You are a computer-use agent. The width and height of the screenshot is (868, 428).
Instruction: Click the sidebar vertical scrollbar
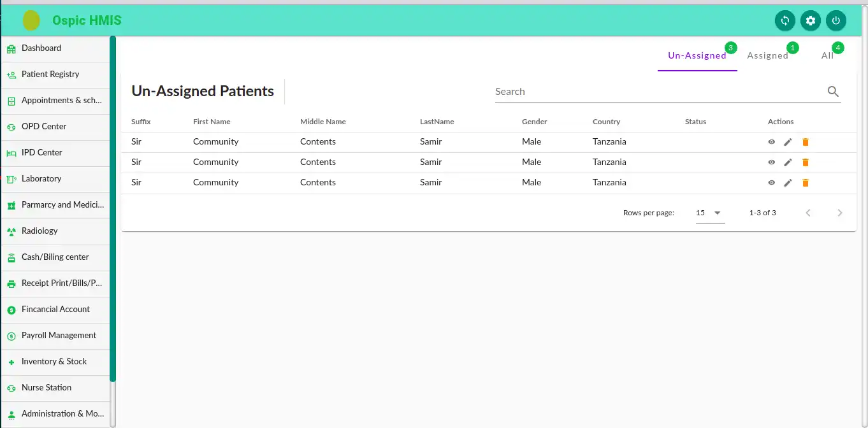113,210
